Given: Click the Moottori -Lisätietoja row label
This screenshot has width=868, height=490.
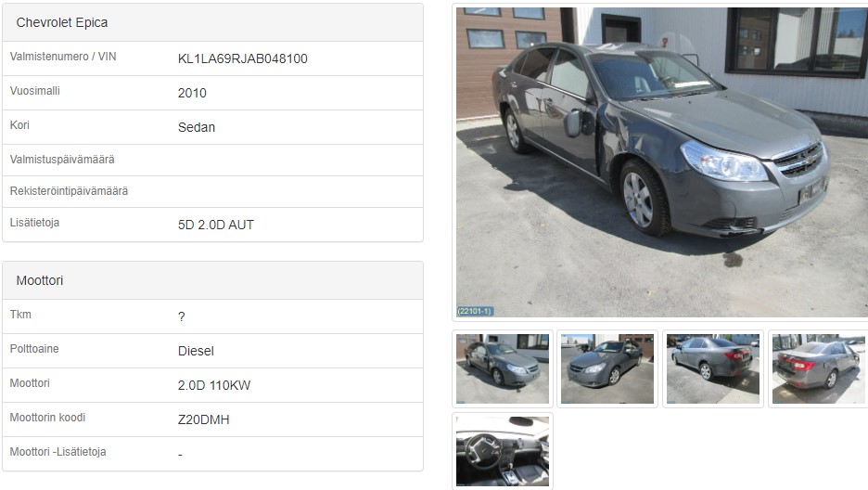Looking at the screenshot, I should (x=58, y=452).
